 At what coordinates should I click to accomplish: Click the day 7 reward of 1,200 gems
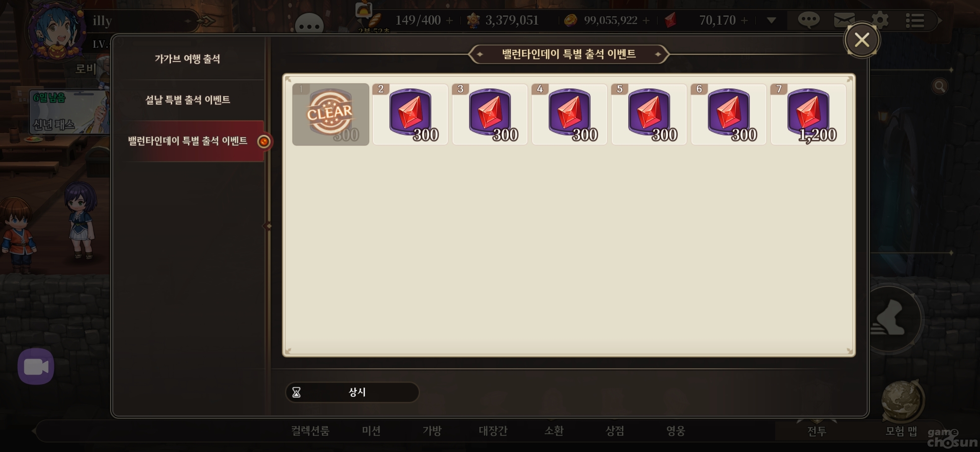[808, 114]
